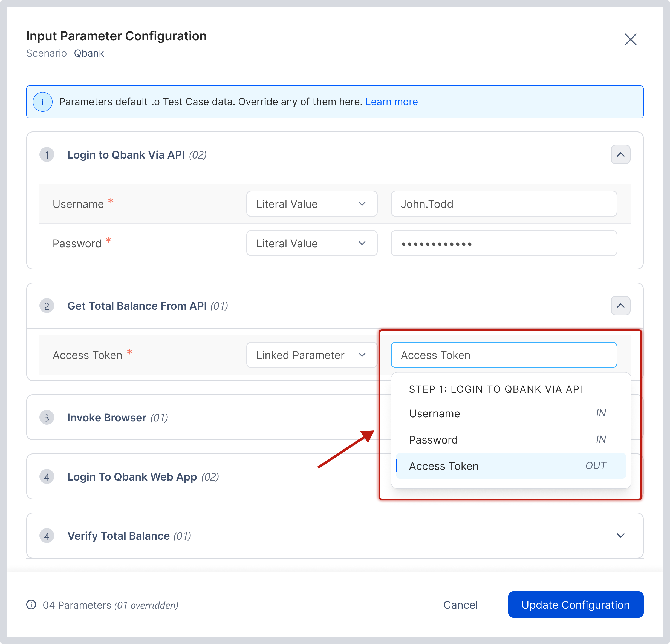Click into the masked password field
Viewport: 670px width, 644px height.
pyautogui.click(x=504, y=243)
